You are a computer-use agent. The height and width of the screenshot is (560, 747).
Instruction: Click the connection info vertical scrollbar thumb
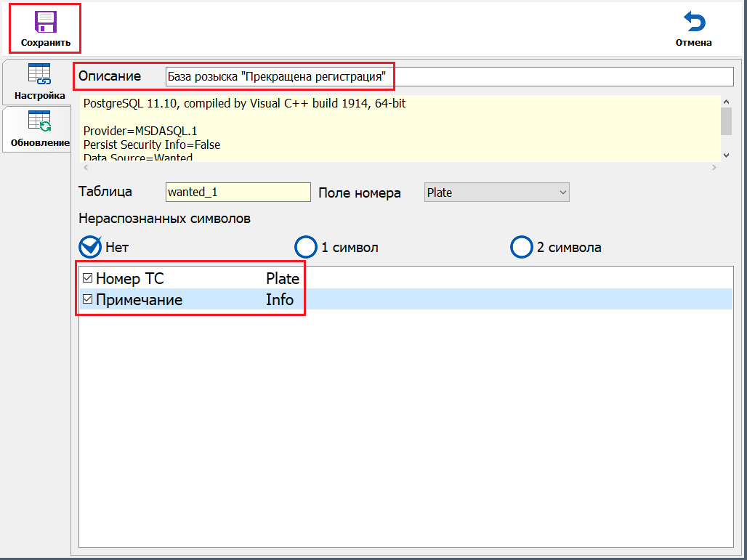click(x=726, y=121)
